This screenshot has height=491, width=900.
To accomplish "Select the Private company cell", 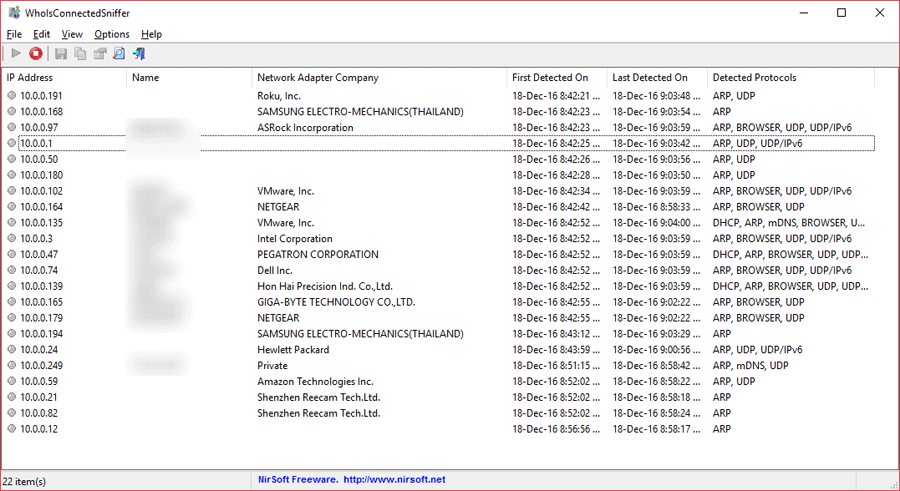I will tap(273, 365).
